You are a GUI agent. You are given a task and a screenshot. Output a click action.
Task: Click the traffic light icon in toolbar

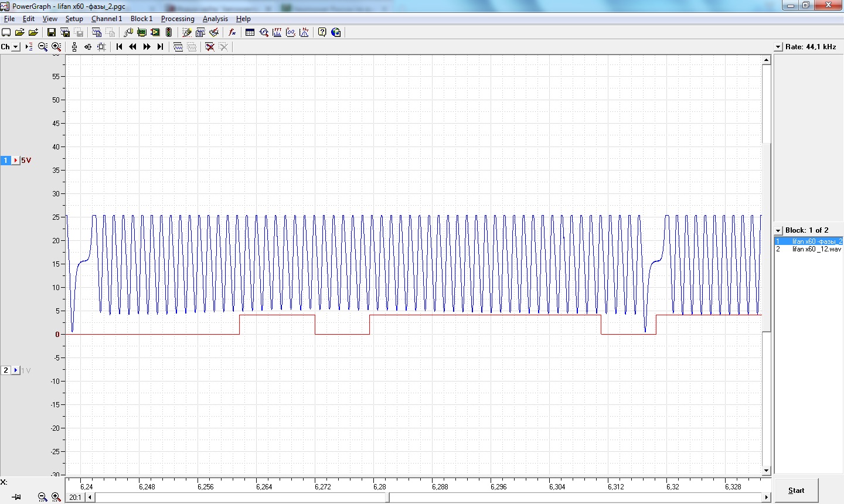click(169, 32)
